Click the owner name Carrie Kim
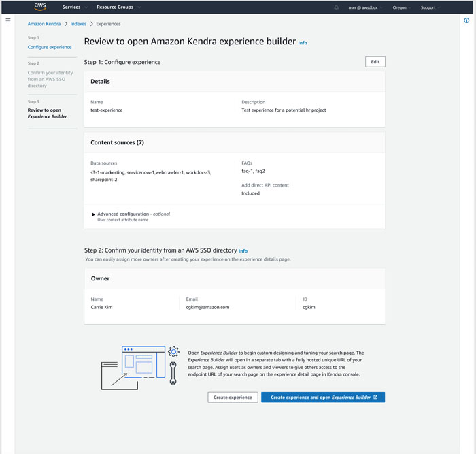This screenshot has width=476, height=454. point(102,307)
